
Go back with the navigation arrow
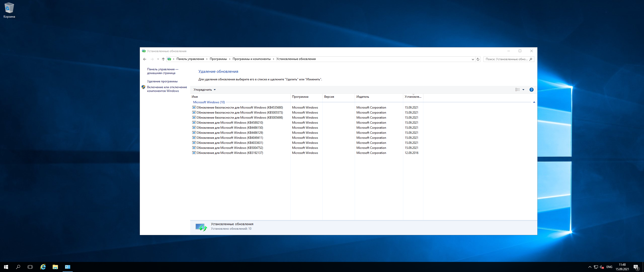click(145, 59)
